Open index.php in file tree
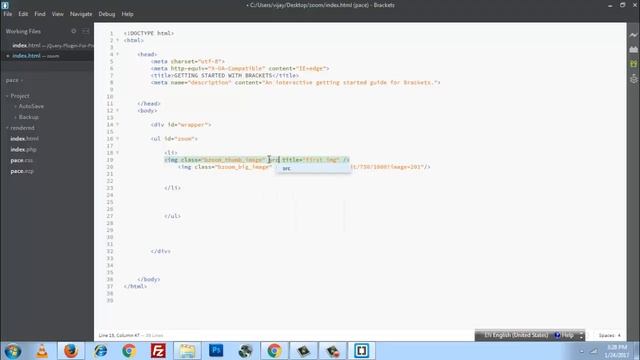 click(23, 149)
